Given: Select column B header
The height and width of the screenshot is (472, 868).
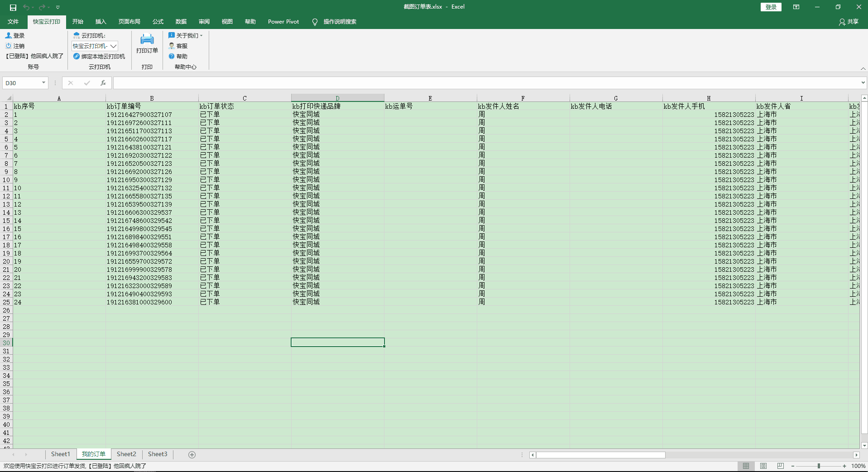Looking at the screenshot, I should click(x=152, y=98).
